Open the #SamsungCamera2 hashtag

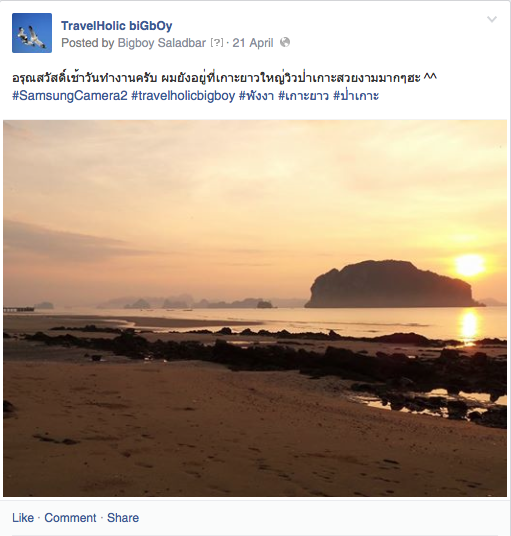click(70, 96)
